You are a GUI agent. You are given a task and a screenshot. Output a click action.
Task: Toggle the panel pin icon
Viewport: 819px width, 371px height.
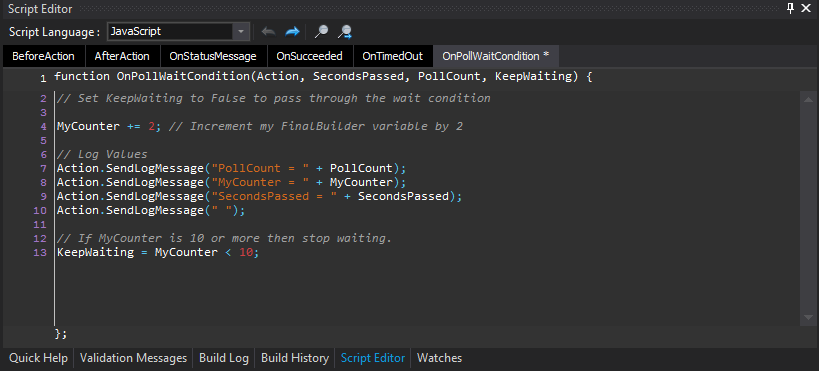tap(790, 9)
